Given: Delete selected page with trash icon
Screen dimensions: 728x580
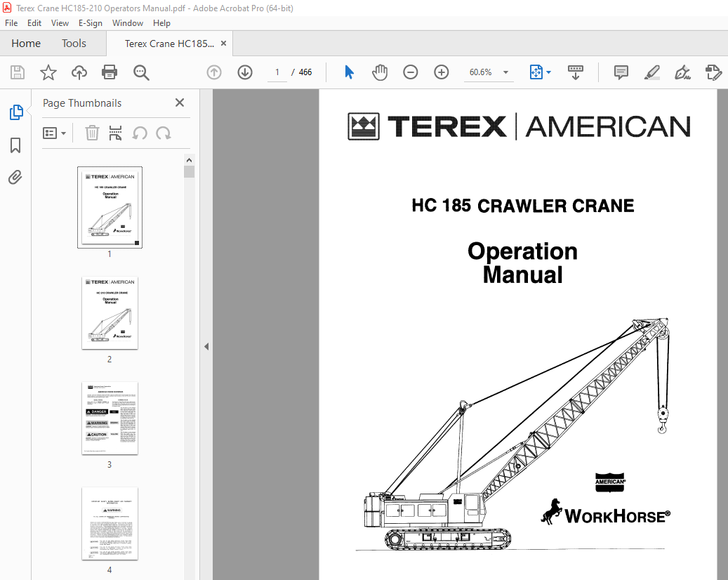Looking at the screenshot, I should 92,133.
